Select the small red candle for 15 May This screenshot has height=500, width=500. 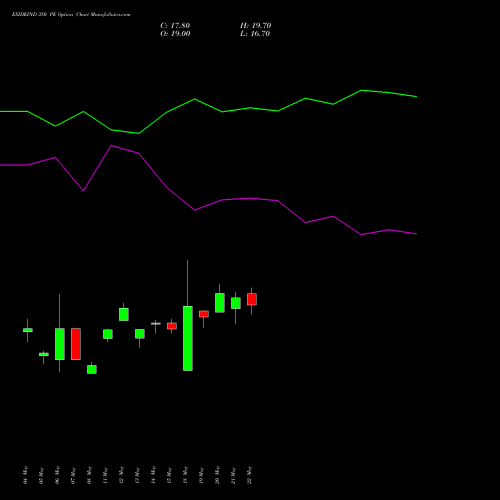[172, 326]
